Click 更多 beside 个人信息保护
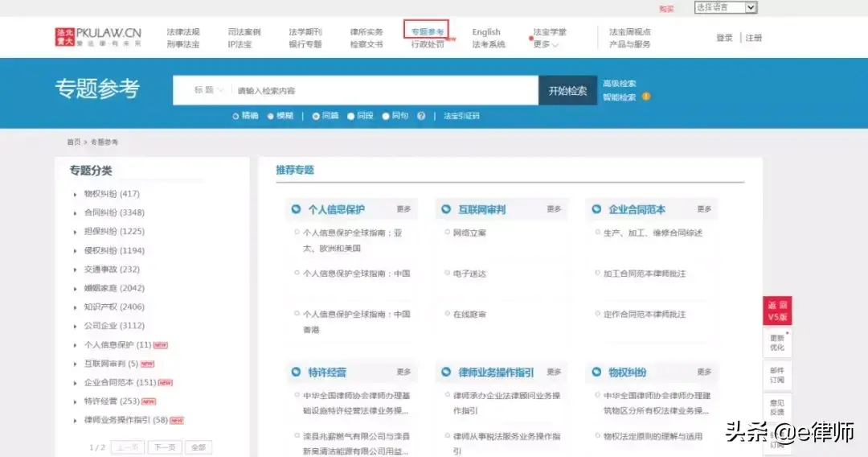The image size is (868, 457). coord(403,209)
